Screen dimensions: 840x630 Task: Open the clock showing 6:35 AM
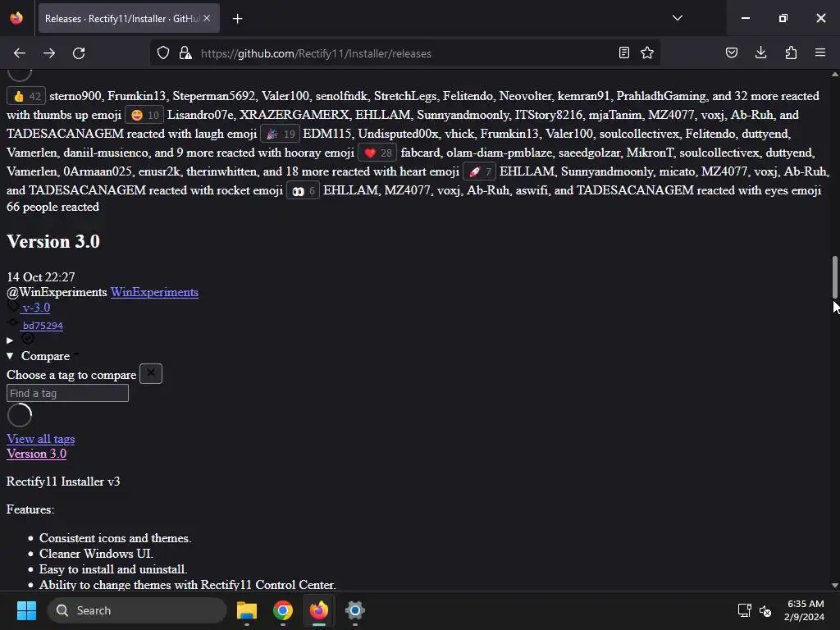(x=805, y=610)
